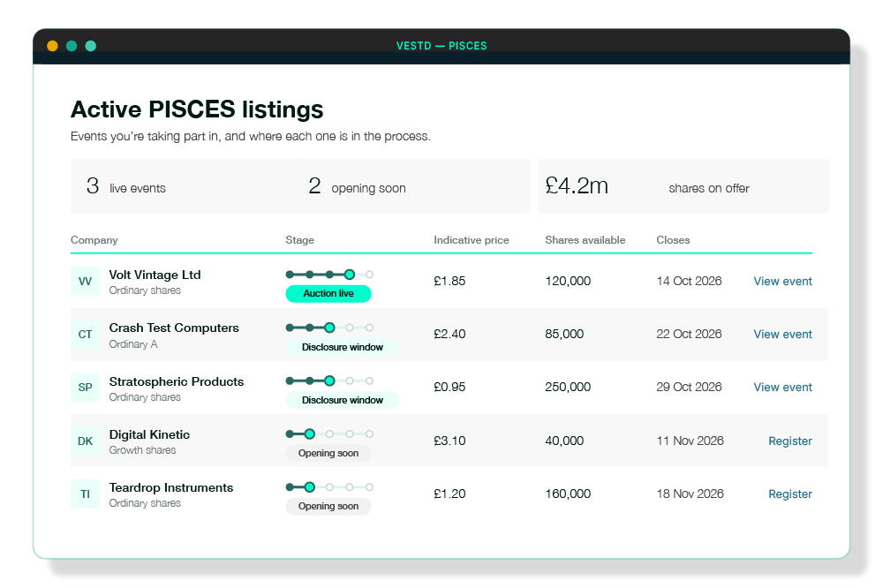The width and height of the screenshot is (883, 588).
Task: Click the Company column header
Action: 94,240
